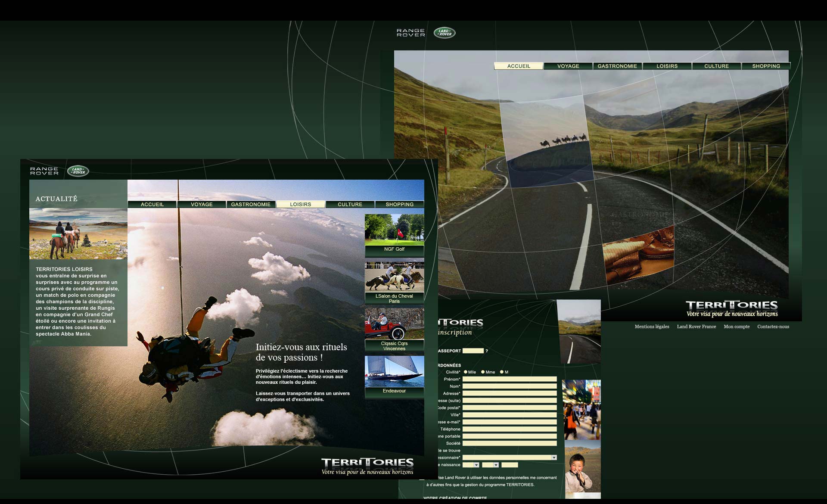Select the LOISIRS tab on the skydiving page

(x=300, y=204)
